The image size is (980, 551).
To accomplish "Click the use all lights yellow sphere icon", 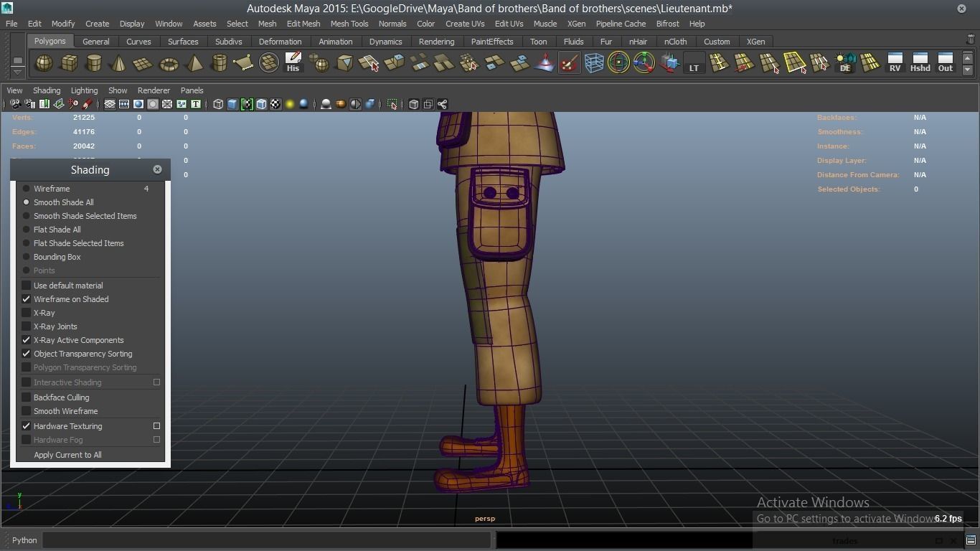I will point(290,104).
